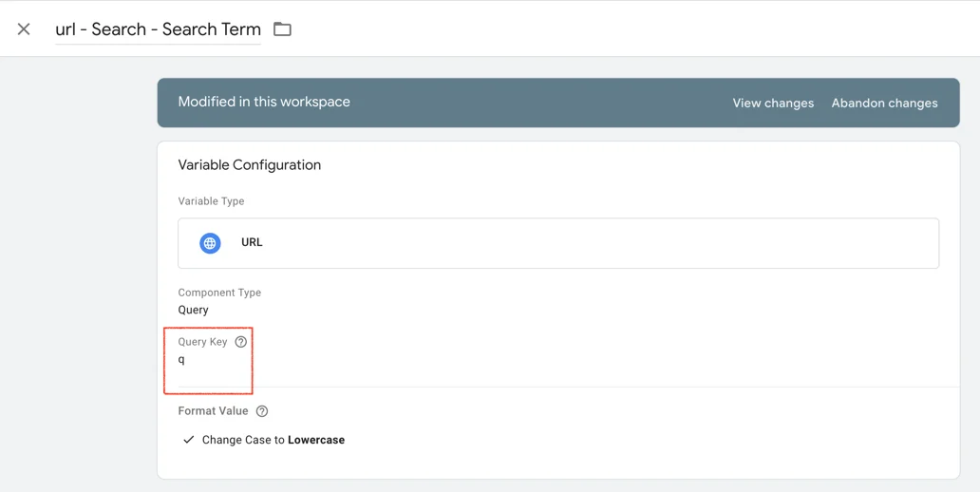Click the 'Query Key' label
This screenshot has height=492, width=980.
[x=202, y=342]
